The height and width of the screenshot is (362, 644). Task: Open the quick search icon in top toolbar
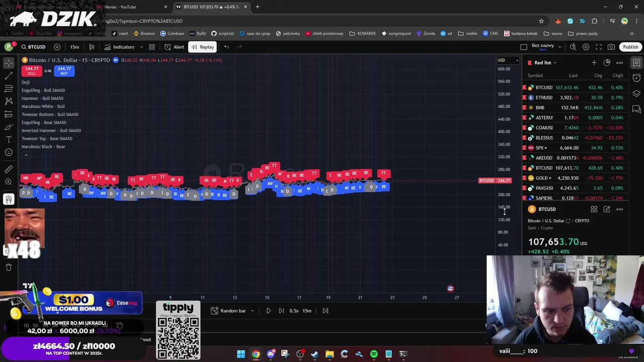click(x=573, y=47)
